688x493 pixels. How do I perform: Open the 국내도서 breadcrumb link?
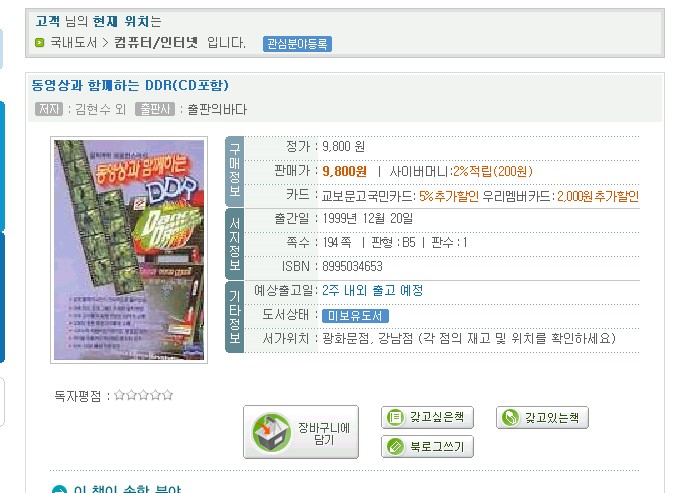tap(73, 43)
